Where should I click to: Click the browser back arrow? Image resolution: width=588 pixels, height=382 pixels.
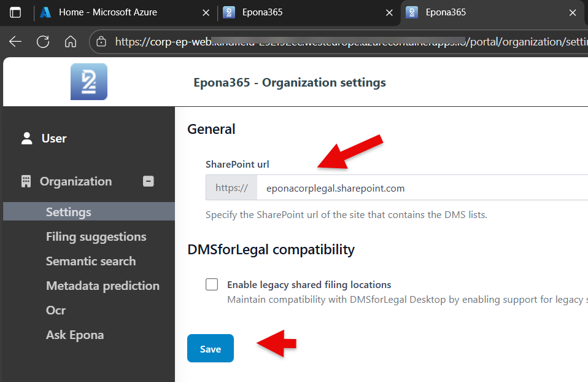pos(15,42)
